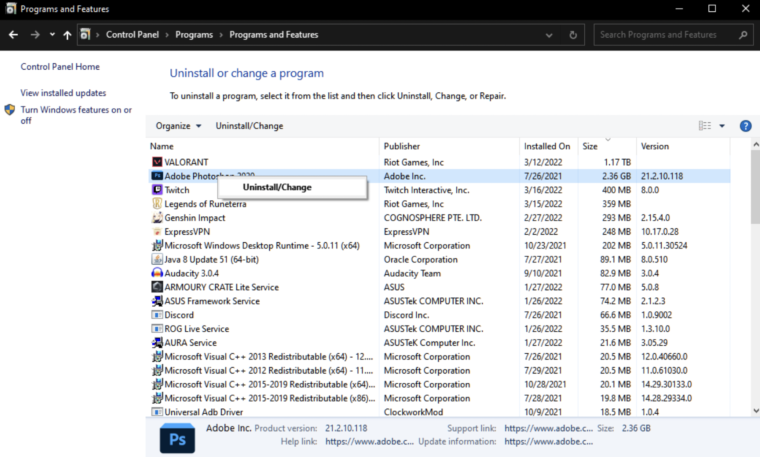Open the Help question mark icon
760x457 pixels.
click(745, 126)
